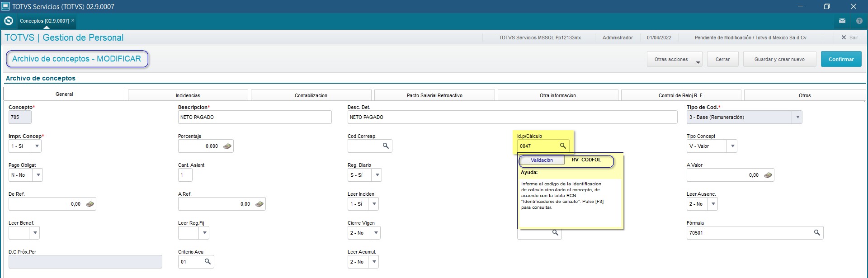Switch to the General tab
Image resolution: width=868 pixels, height=278 pixels.
64,94
